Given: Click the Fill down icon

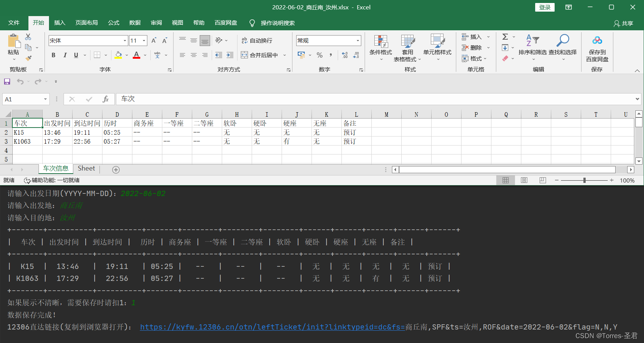Looking at the screenshot, I should pos(505,48).
